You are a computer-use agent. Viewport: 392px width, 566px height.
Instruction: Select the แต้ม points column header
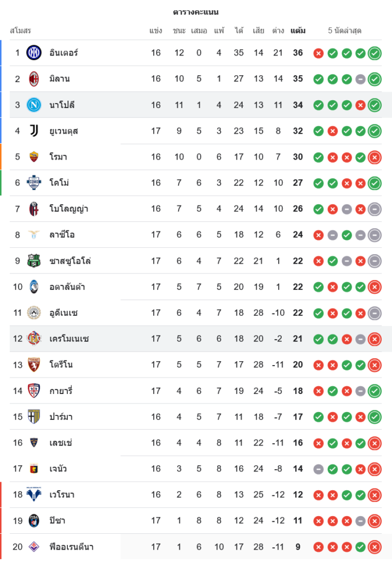(x=298, y=31)
